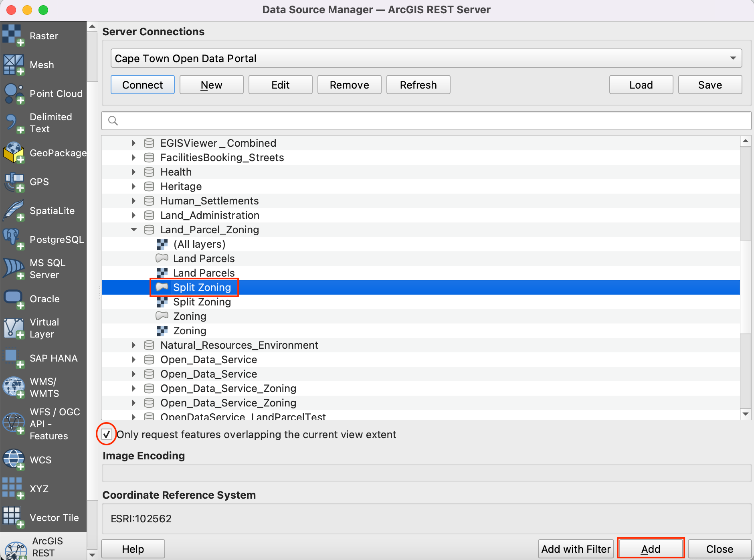Screen dimensions: 754x560
Task: Select the XYZ tiles icon
Action: click(x=13, y=489)
